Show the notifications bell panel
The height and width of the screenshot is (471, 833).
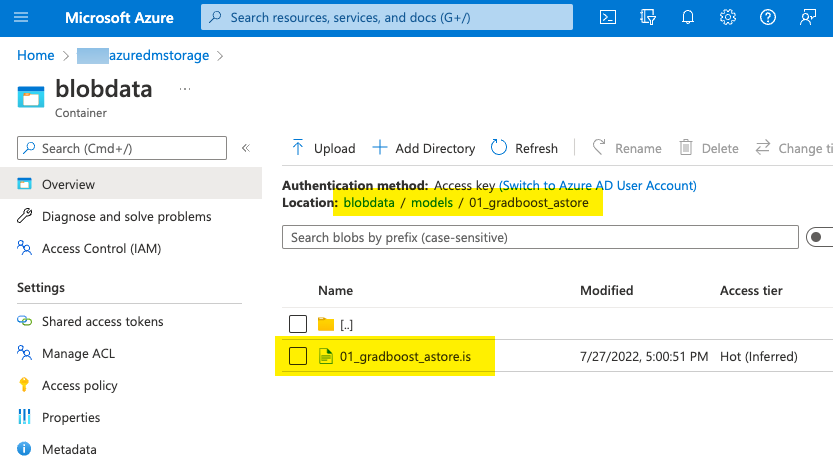(x=688, y=17)
